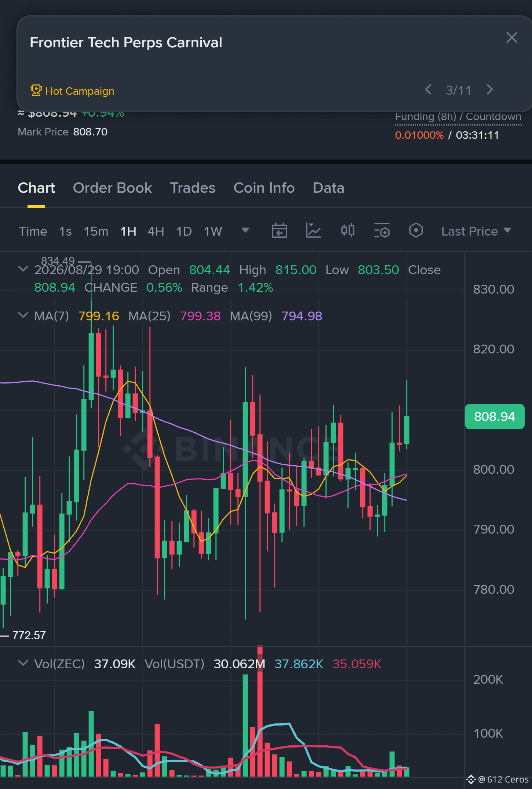This screenshot has height=789, width=532.
Task: Click the 772.57 low price marker
Action: [x=29, y=635]
